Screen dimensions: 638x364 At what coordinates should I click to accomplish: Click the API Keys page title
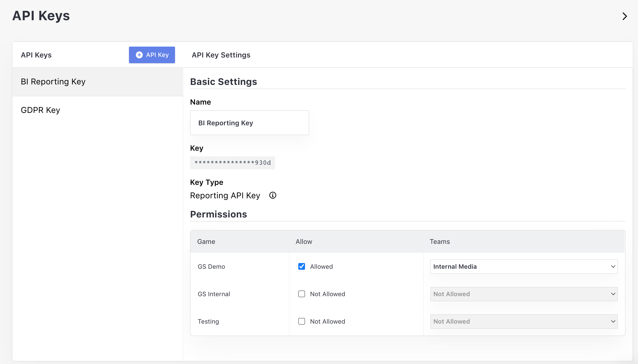[x=41, y=16]
